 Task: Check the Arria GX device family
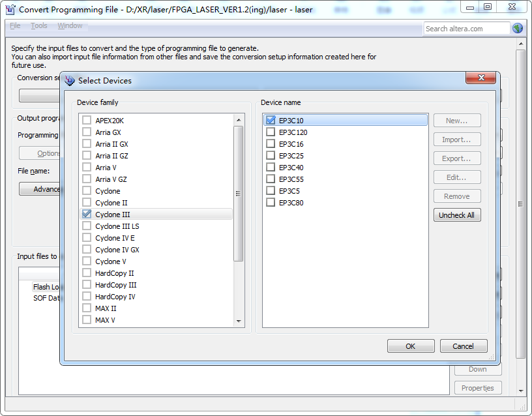coord(87,132)
